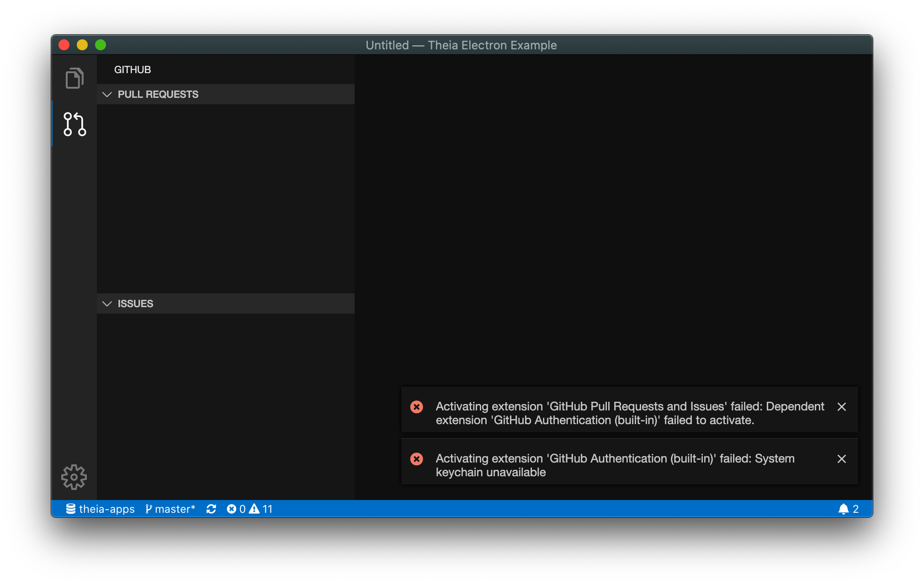
Task: Click the empty Pull Requests list area
Action: coord(225,197)
